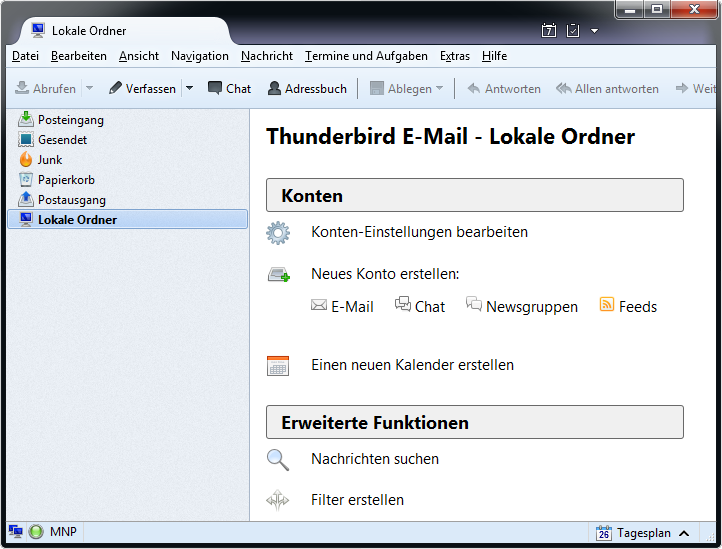Click the calendar icon in tab bar
The image size is (722, 549).
[549, 31]
